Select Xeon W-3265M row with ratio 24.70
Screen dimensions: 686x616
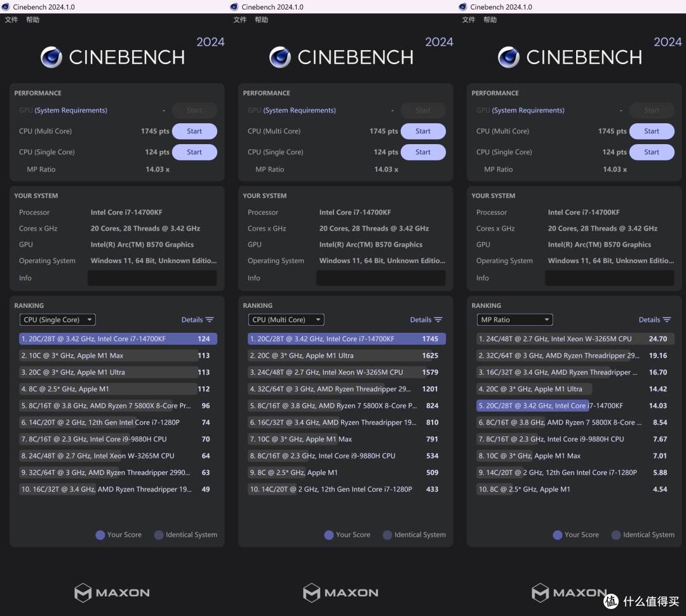point(575,338)
